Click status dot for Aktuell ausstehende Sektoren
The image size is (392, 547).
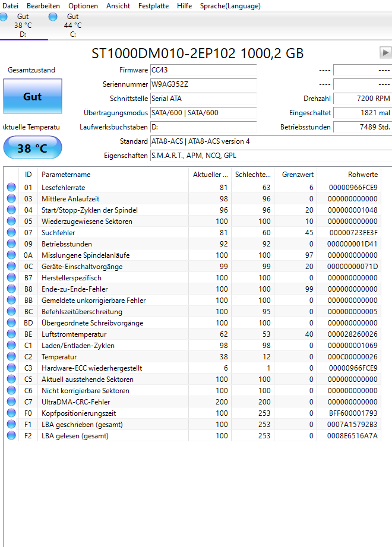pos(11,379)
